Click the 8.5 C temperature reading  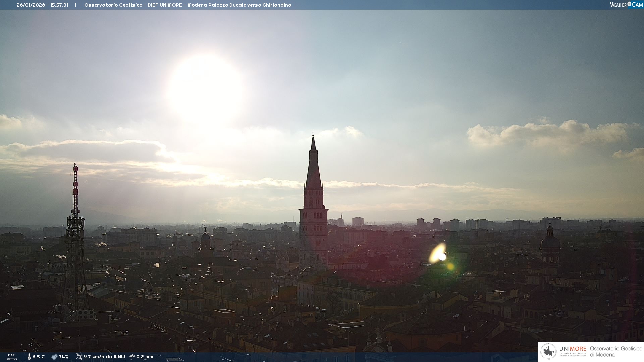pyautogui.click(x=39, y=357)
